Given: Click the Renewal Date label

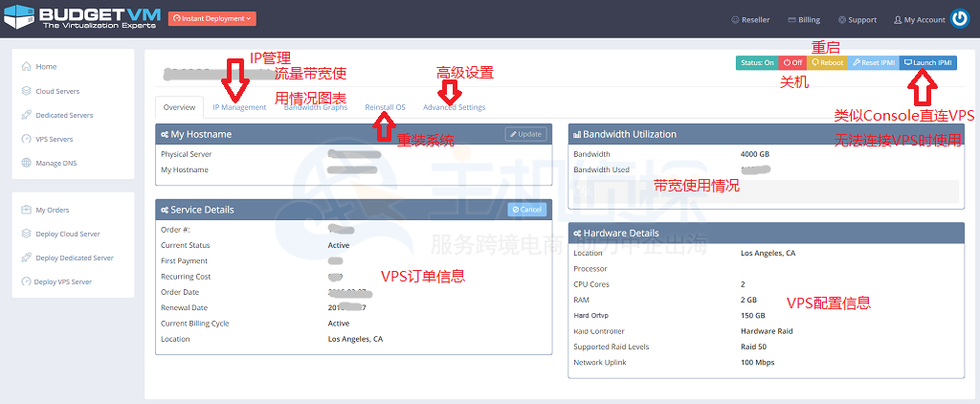Looking at the screenshot, I should coord(185,308).
